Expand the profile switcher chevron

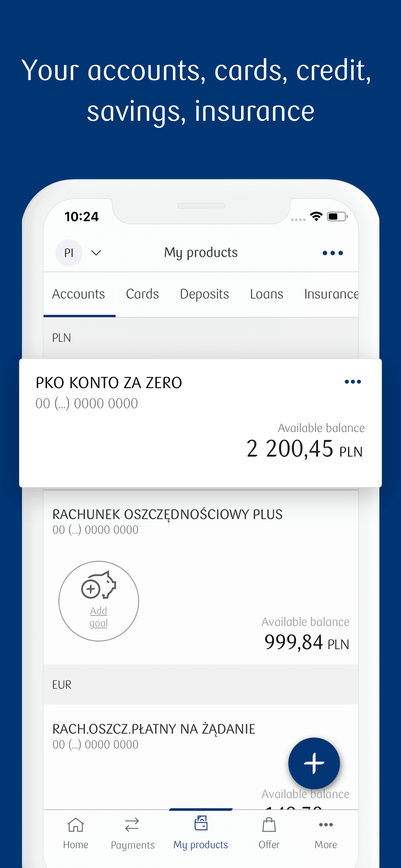pos(96,253)
